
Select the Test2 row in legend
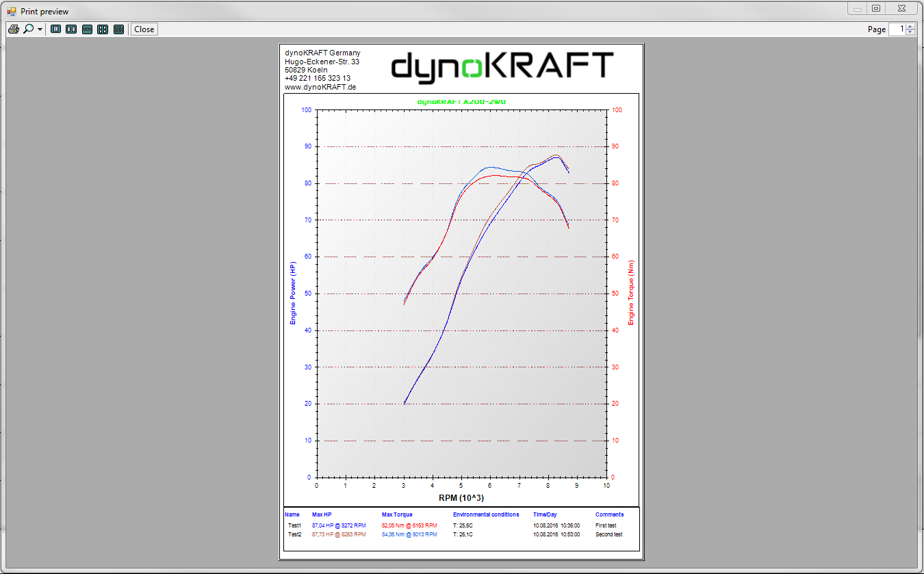tap(462, 534)
